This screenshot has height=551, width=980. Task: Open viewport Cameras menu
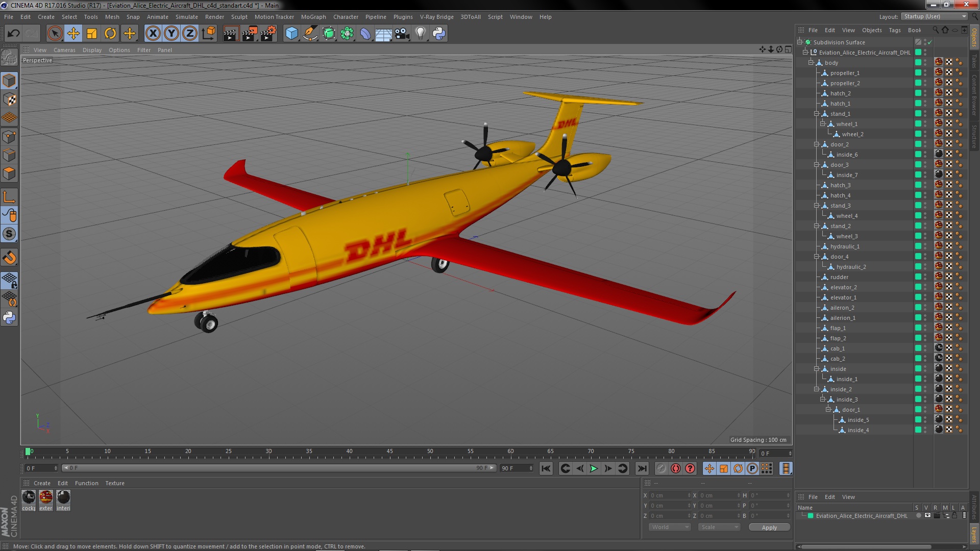coord(64,50)
